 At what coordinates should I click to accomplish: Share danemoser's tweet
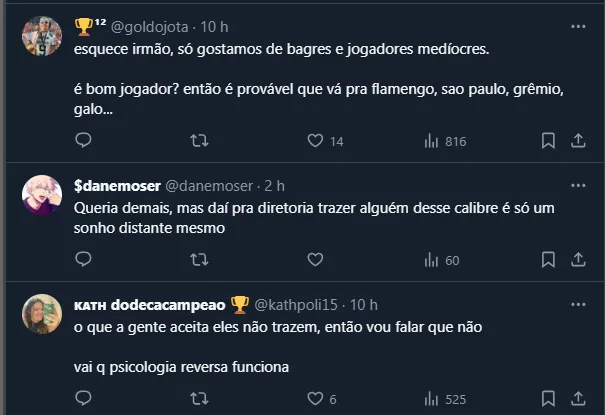tap(578, 260)
